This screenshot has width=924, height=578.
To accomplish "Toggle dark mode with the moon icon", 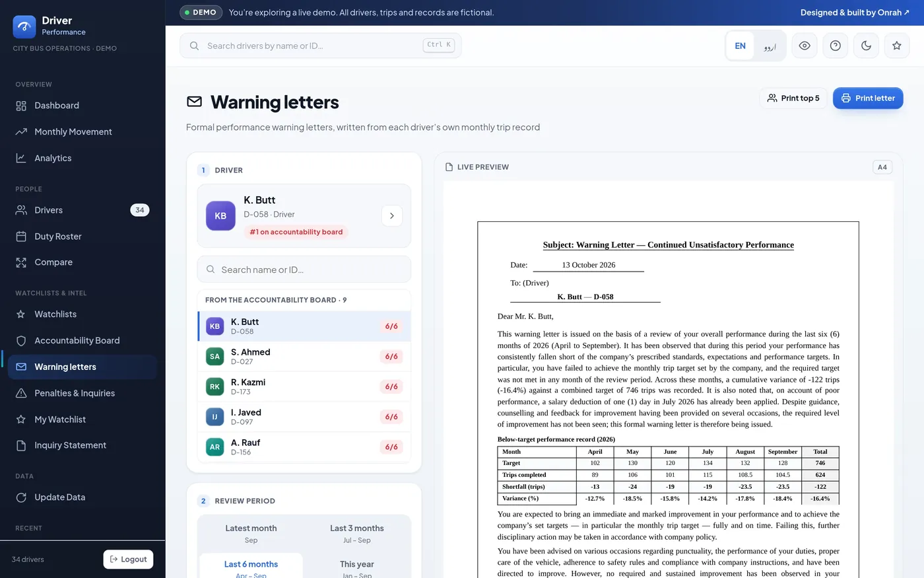I will tap(866, 46).
